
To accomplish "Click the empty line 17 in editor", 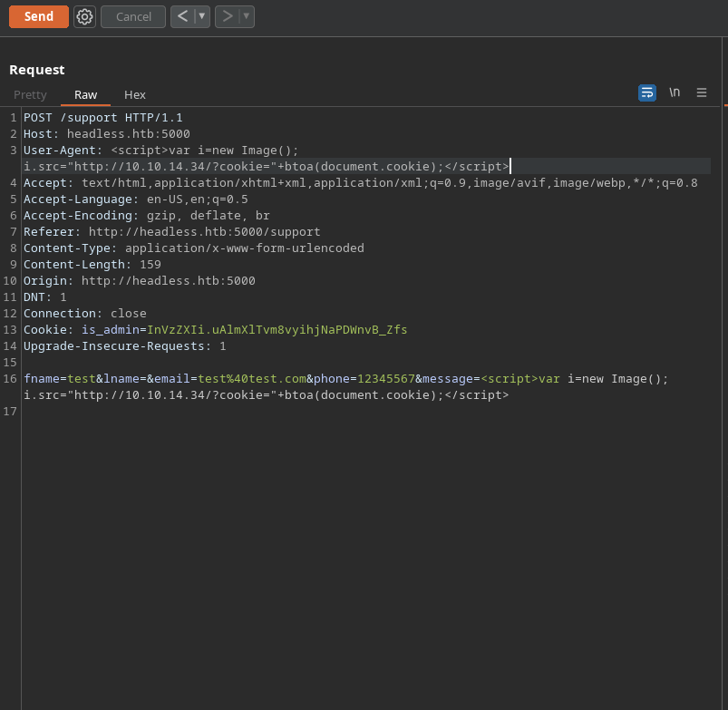I will click(x=367, y=412).
